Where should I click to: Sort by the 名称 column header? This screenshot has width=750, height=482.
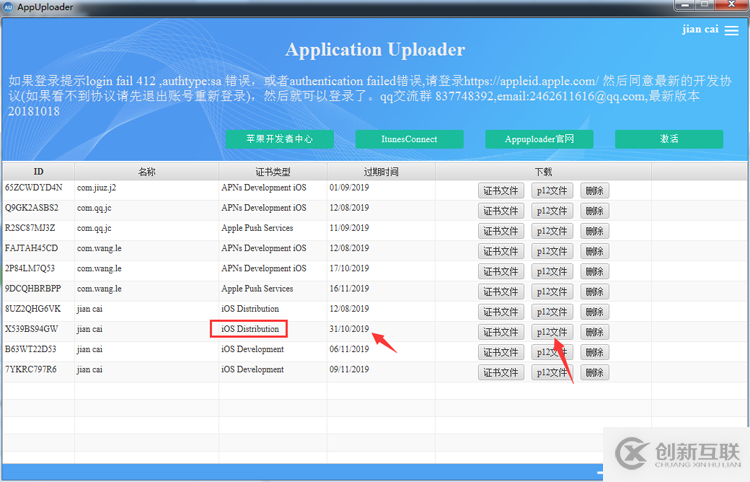coord(146,172)
